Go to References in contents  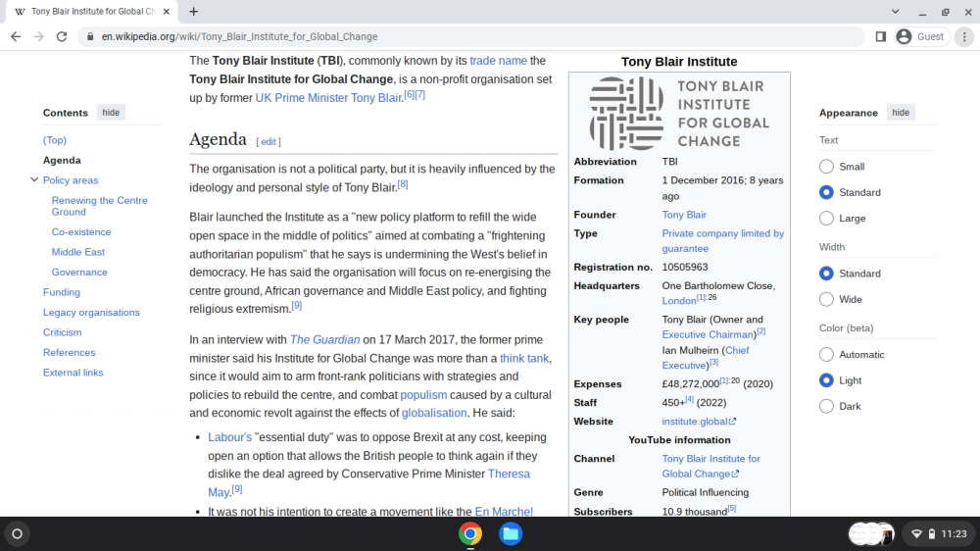69,352
